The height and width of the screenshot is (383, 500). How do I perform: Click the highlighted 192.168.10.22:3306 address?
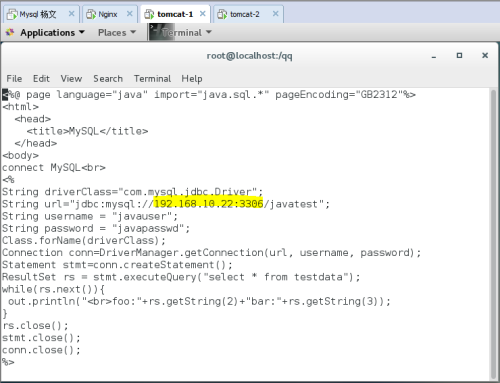(208, 204)
